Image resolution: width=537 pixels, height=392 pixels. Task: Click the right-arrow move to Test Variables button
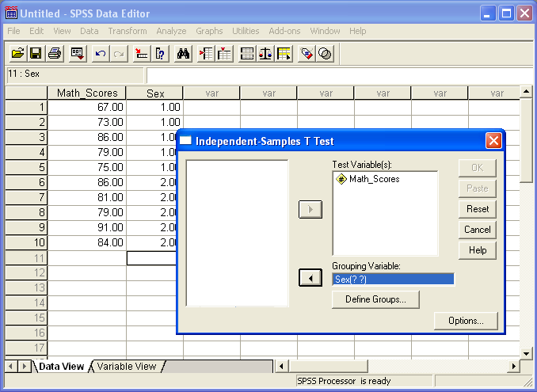310,209
